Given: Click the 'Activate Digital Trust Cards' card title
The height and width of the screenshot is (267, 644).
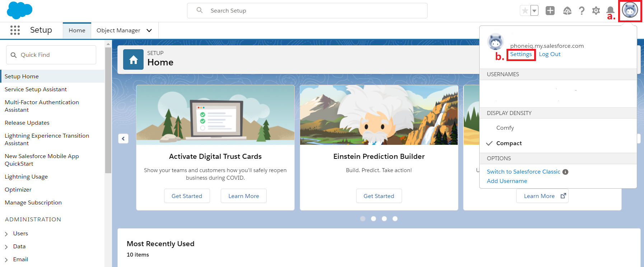Looking at the screenshot, I should click(215, 156).
